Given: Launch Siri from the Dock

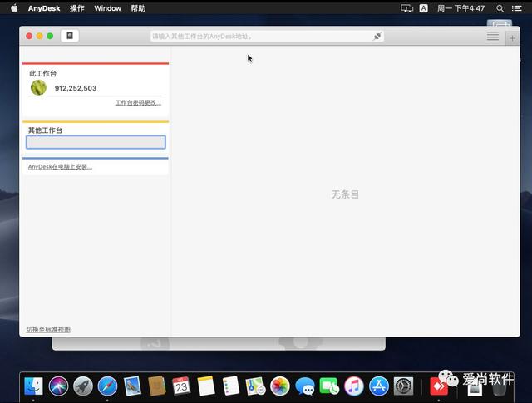Looking at the screenshot, I should pyautogui.click(x=58, y=386).
